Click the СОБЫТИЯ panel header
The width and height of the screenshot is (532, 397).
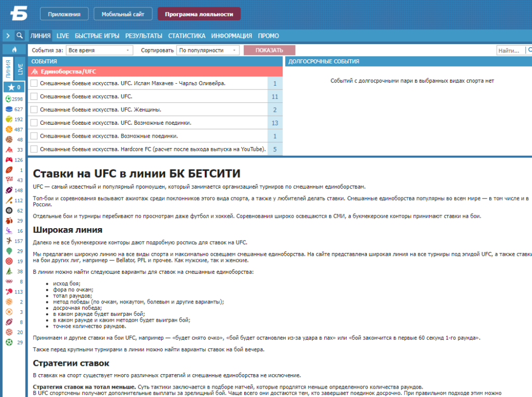point(155,61)
